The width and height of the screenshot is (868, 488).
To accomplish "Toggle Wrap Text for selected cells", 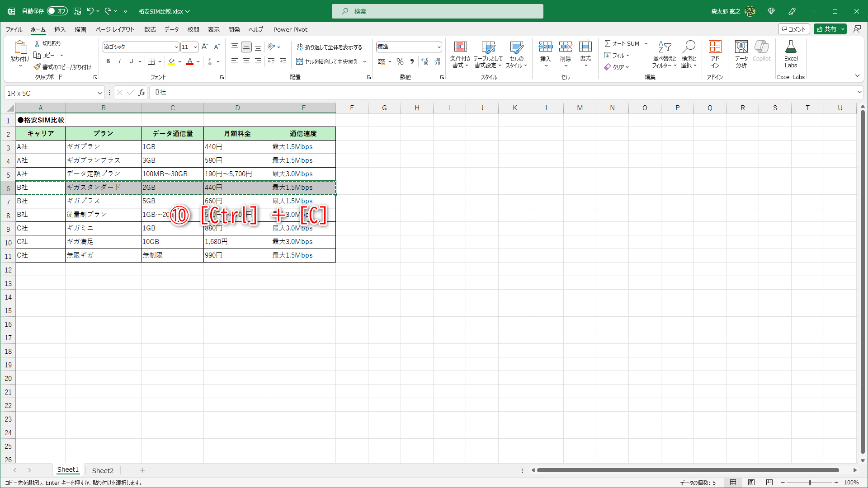I will (x=330, y=47).
